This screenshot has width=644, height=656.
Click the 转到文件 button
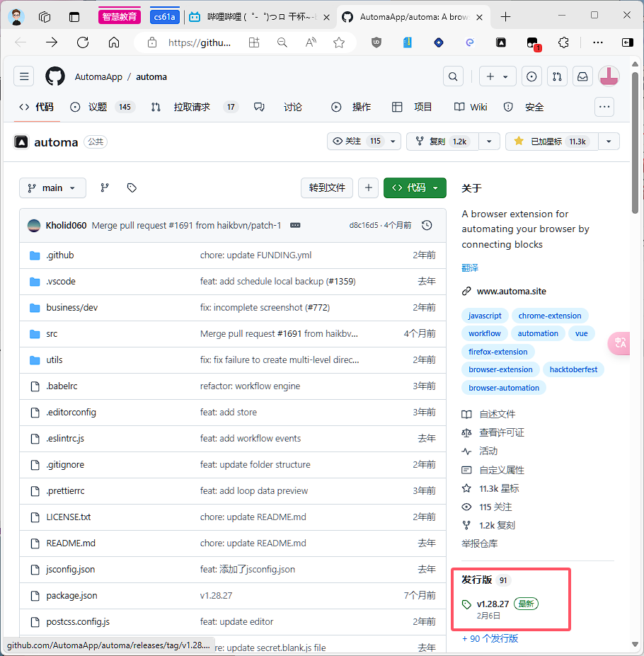[x=327, y=188]
